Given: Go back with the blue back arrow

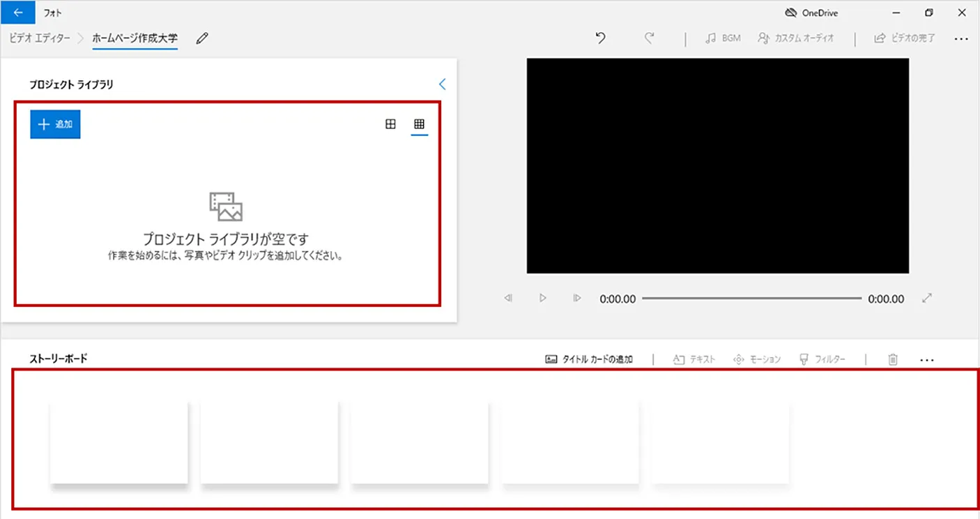Looking at the screenshot, I should click(x=17, y=12).
